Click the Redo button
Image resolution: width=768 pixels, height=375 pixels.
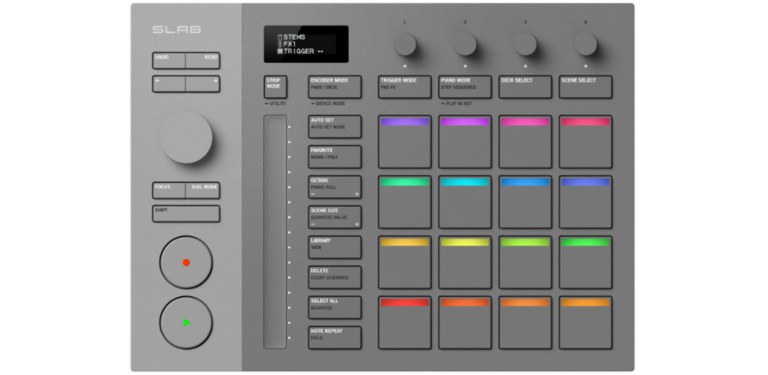pyautogui.click(x=203, y=61)
